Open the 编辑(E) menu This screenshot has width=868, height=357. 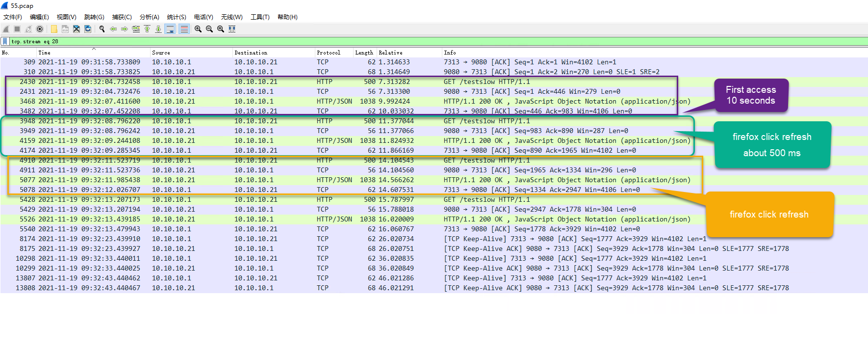[x=39, y=17]
